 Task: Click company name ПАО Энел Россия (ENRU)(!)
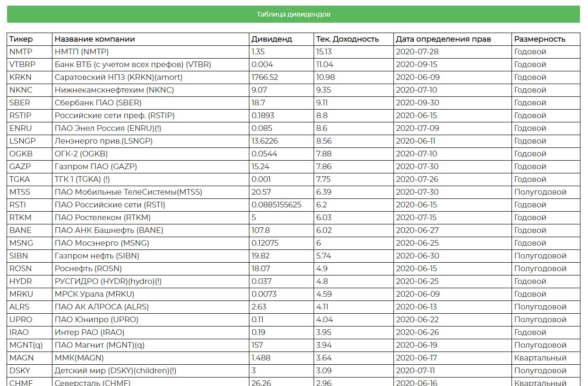click(x=108, y=129)
